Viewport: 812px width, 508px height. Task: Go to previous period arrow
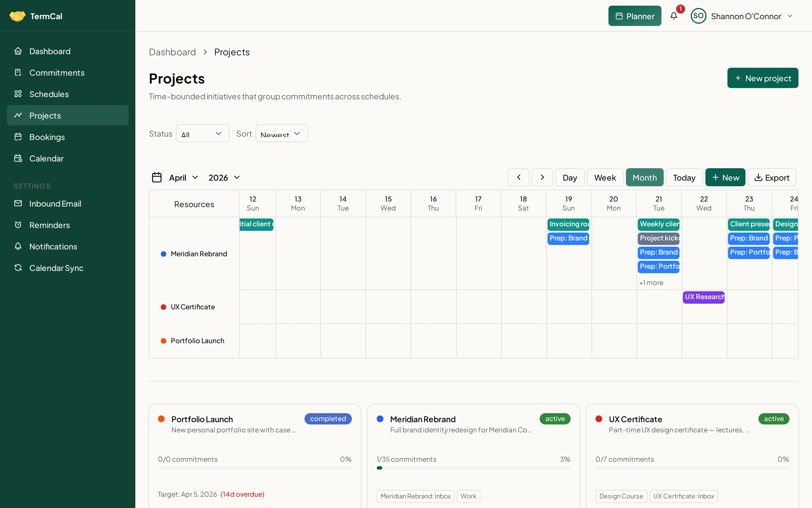pos(518,178)
